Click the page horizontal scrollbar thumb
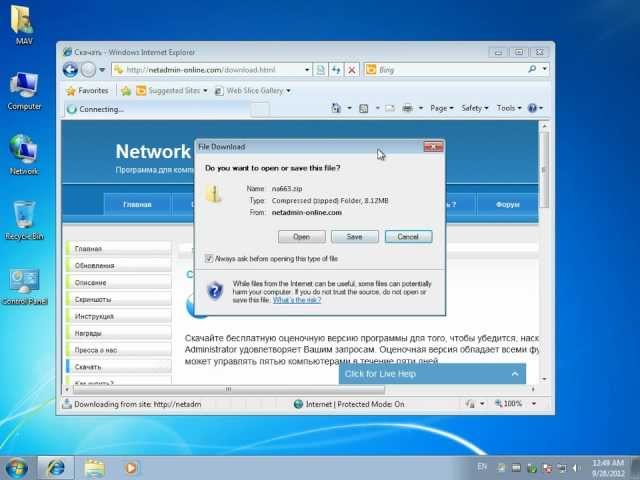Screen dimensions: 640x480 [x=229, y=389]
